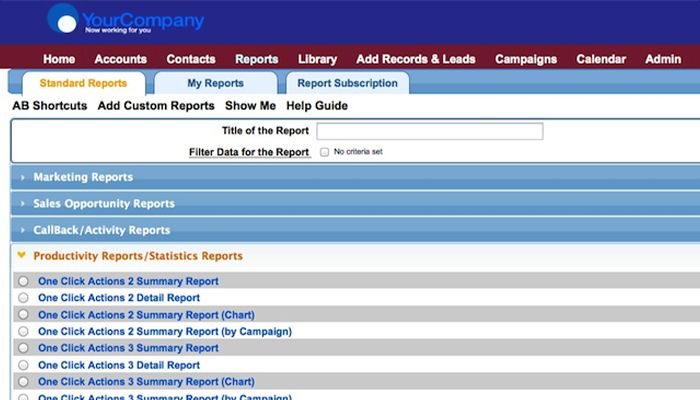Viewport: 700px width, 400px height.
Task: Switch to the My Reports tab
Action: pos(215,83)
